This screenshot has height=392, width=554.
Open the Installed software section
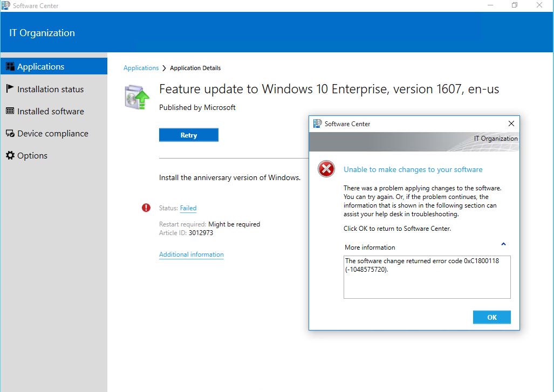click(54, 111)
